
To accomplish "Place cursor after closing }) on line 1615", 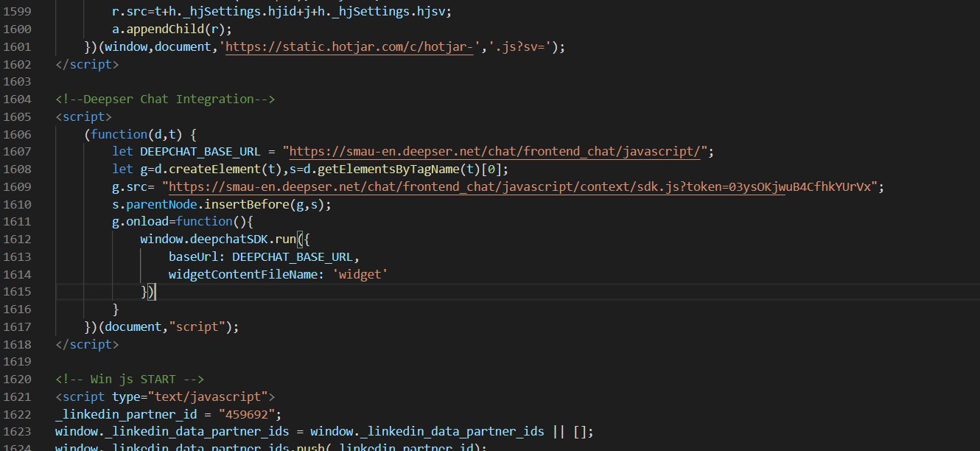I will point(155,292).
